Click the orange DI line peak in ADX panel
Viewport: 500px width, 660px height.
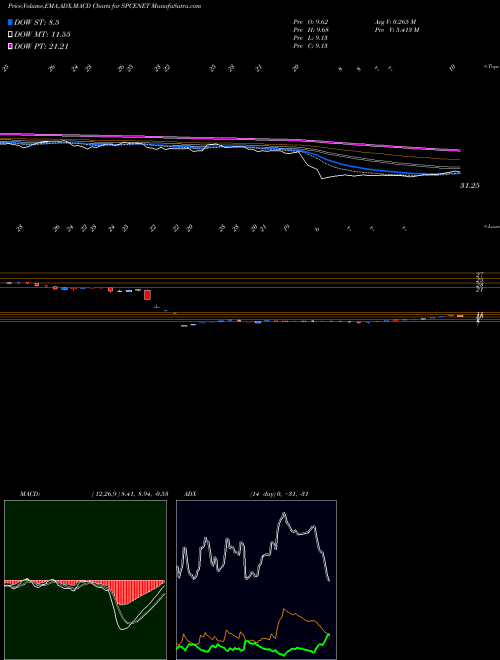click(x=284, y=609)
